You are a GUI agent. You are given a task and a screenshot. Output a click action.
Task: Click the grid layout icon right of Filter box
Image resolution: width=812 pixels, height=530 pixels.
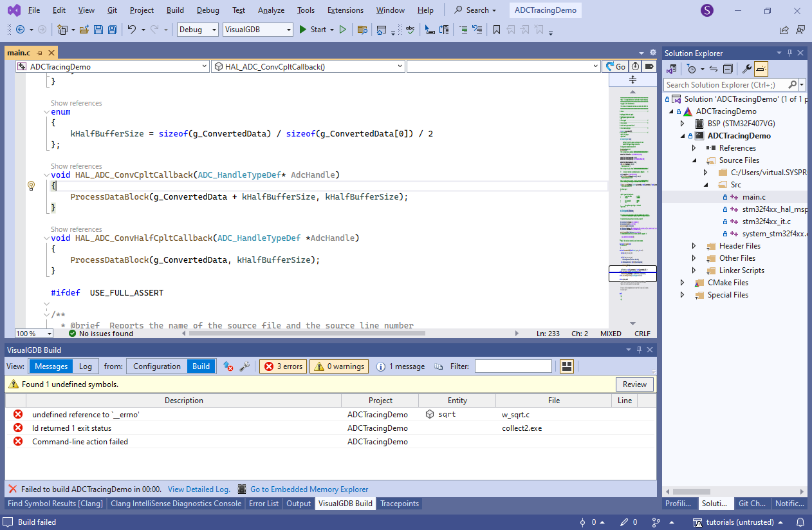[x=567, y=366]
